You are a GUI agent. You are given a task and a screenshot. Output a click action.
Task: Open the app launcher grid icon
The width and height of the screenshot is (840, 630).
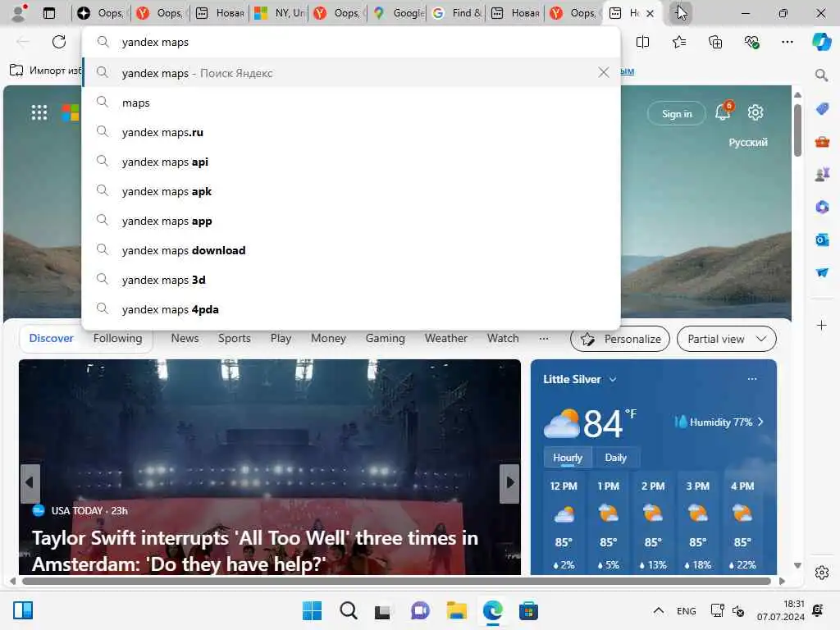pyautogui.click(x=39, y=112)
